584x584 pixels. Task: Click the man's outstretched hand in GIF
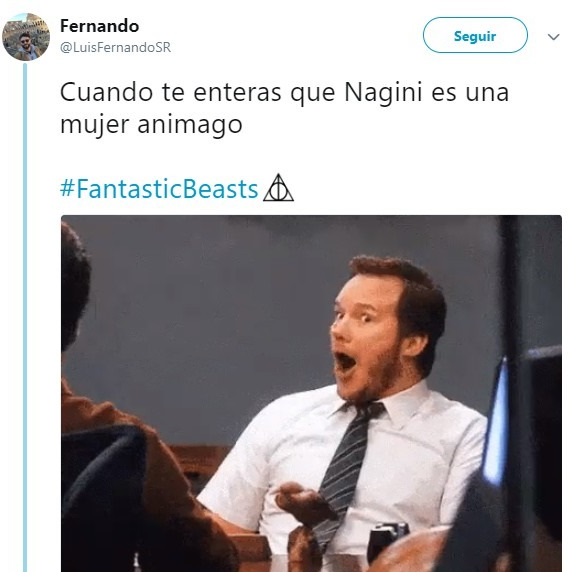click(304, 503)
